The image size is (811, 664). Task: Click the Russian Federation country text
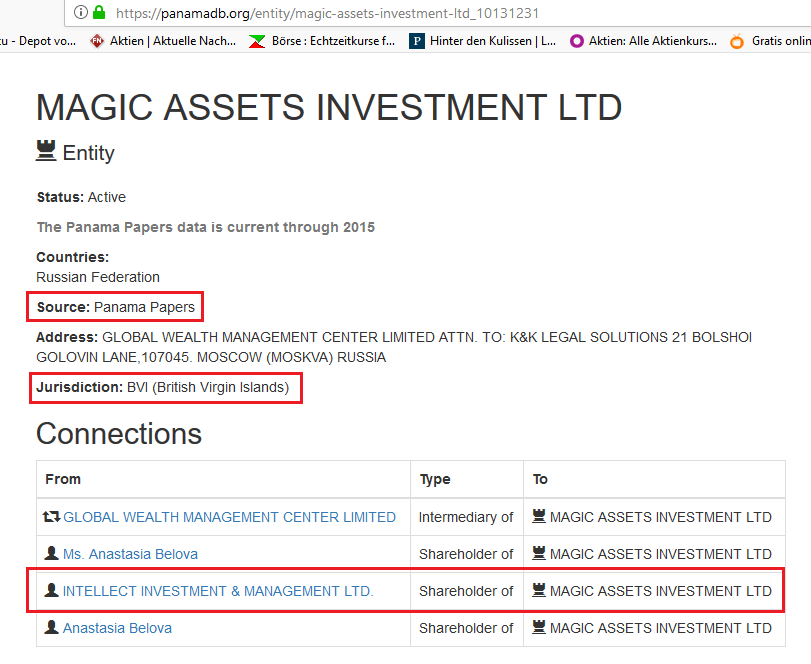98,277
